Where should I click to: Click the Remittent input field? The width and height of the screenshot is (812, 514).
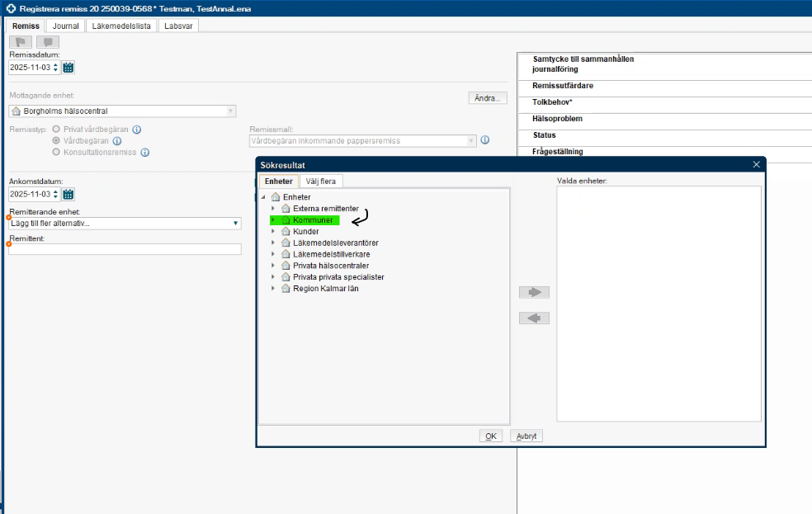point(125,249)
